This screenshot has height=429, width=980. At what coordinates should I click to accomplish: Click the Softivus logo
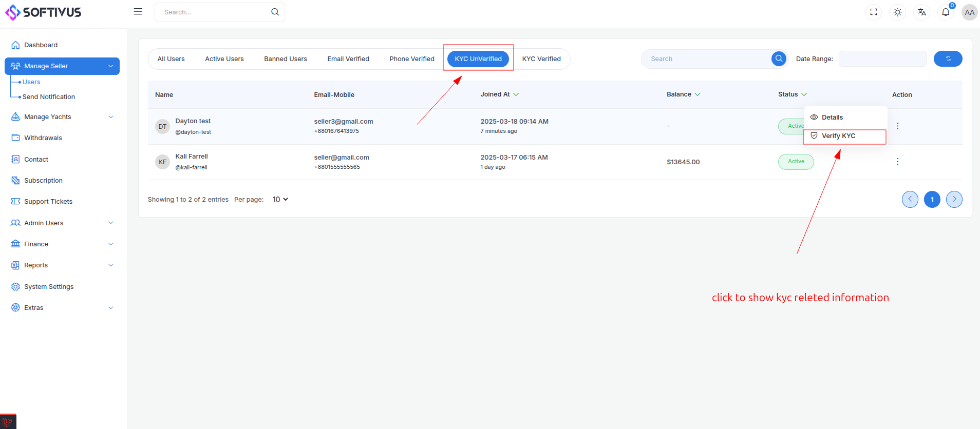point(43,12)
